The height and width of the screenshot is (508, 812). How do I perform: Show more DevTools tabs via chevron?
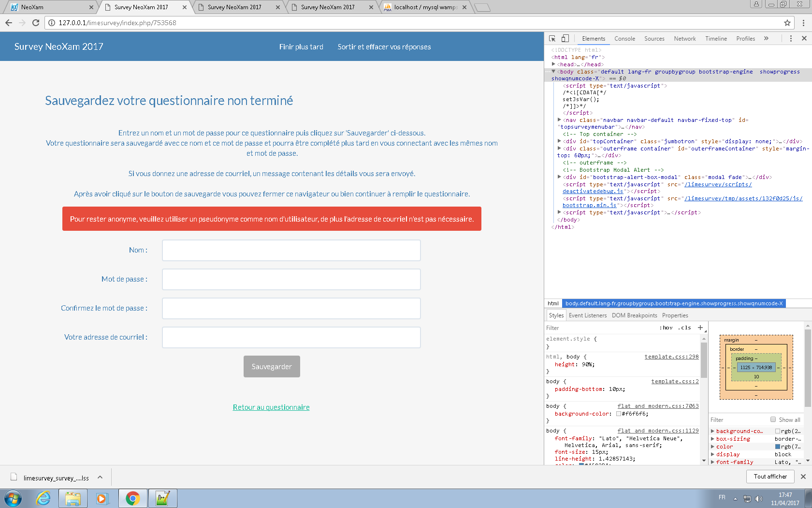point(766,39)
